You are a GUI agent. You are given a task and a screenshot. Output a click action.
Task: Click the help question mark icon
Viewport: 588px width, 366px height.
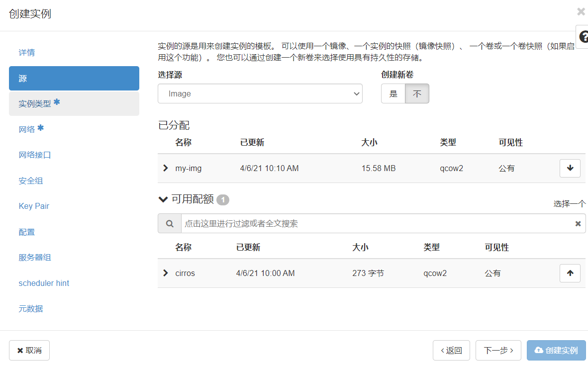point(583,37)
